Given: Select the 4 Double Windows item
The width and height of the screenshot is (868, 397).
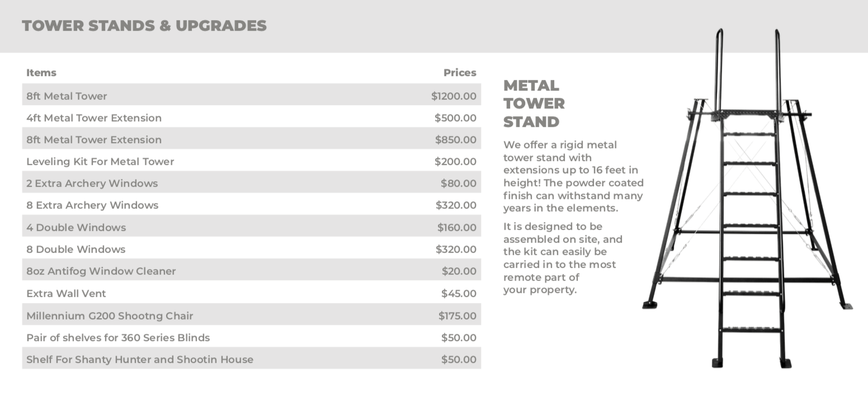Looking at the screenshot, I should pyautogui.click(x=76, y=228).
